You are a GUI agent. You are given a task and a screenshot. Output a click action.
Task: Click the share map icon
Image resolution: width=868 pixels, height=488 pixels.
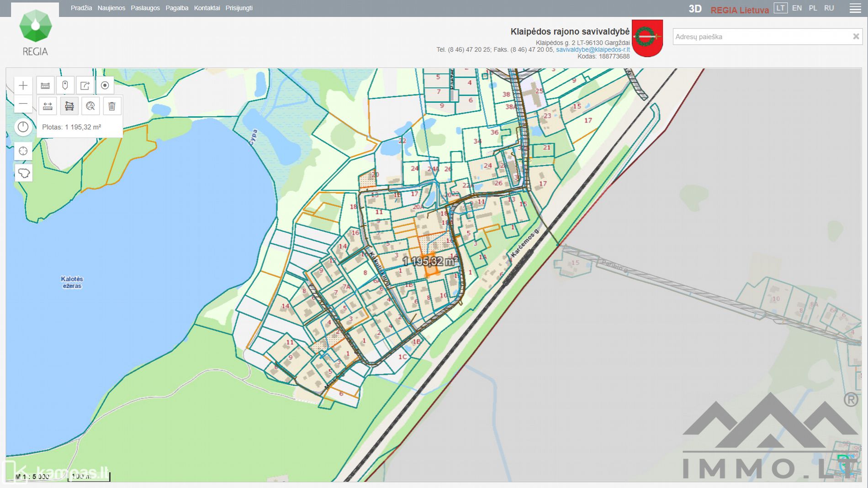tap(85, 85)
